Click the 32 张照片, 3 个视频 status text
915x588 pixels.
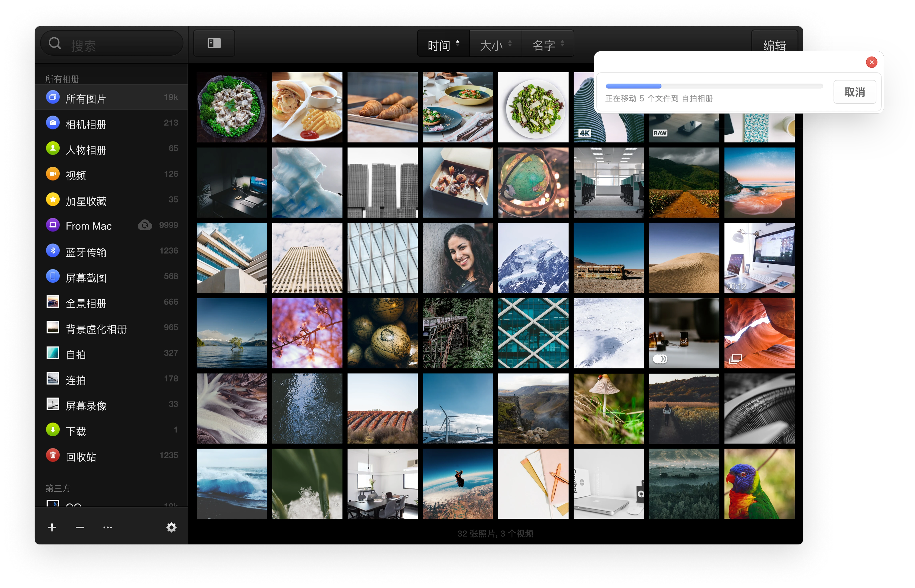tap(495, 533)
